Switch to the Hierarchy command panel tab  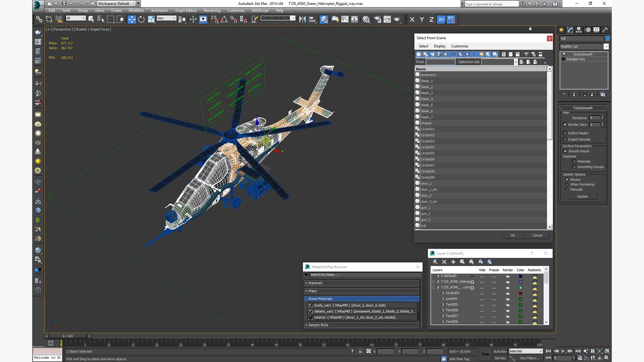tap(579, 30)
